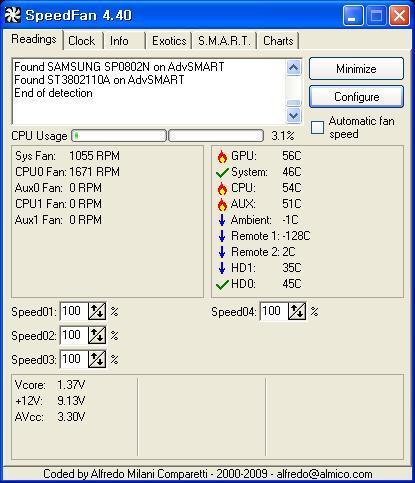Click the 'End of detection' log line
The width and height of the screenshot is (415, 483).
[53, 93]
